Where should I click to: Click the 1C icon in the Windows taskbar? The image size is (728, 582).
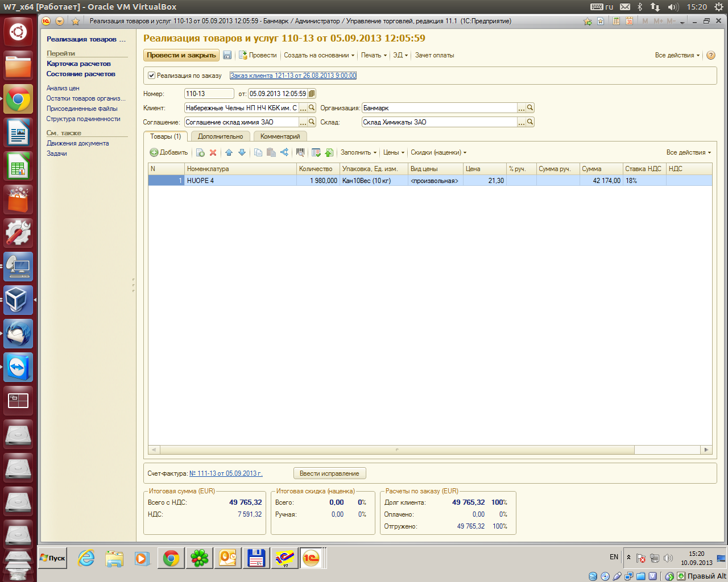pos(311,558)
